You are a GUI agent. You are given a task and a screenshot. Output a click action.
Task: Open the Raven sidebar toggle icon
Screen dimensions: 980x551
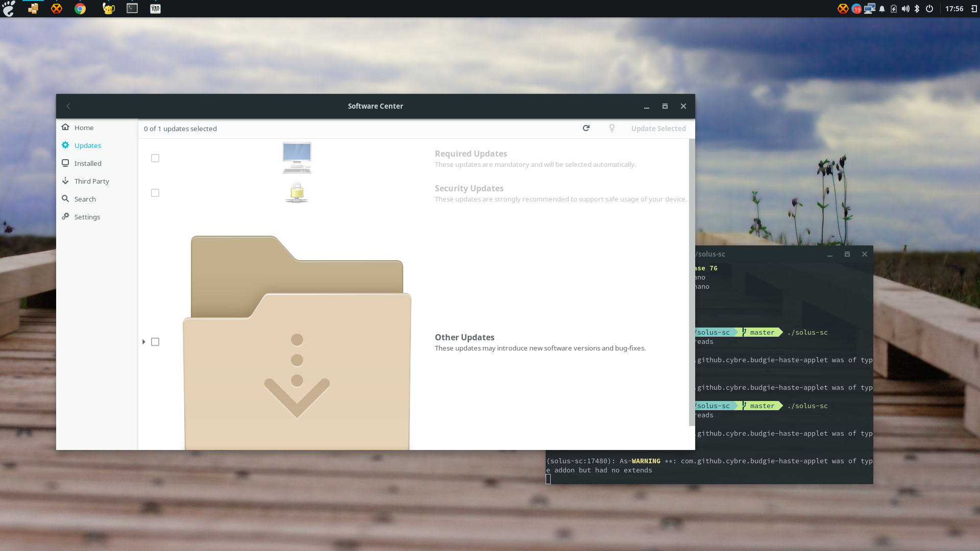click(974, 9)
